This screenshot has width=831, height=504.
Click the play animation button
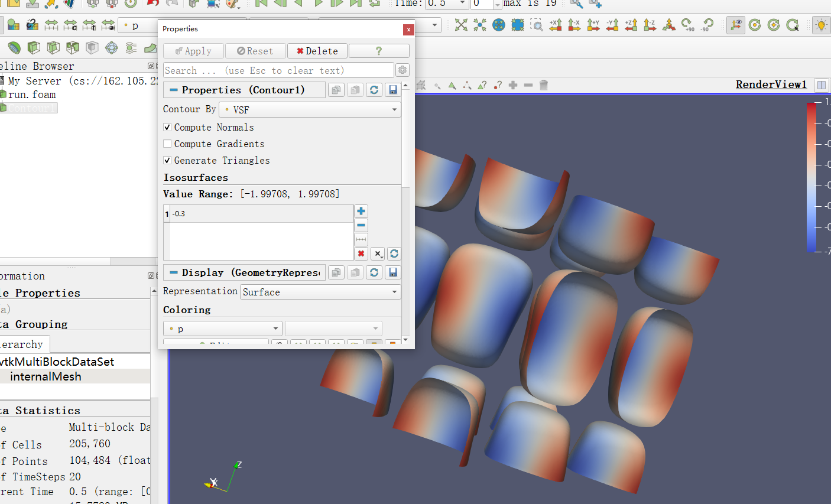click(x=318, y=3)
